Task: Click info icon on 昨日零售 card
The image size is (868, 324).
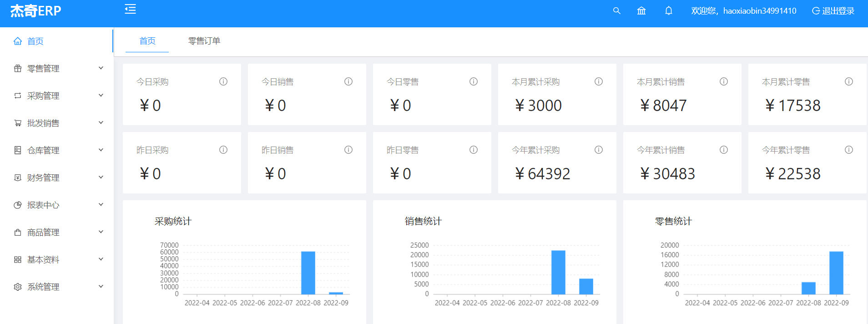Action: [474, 150]
